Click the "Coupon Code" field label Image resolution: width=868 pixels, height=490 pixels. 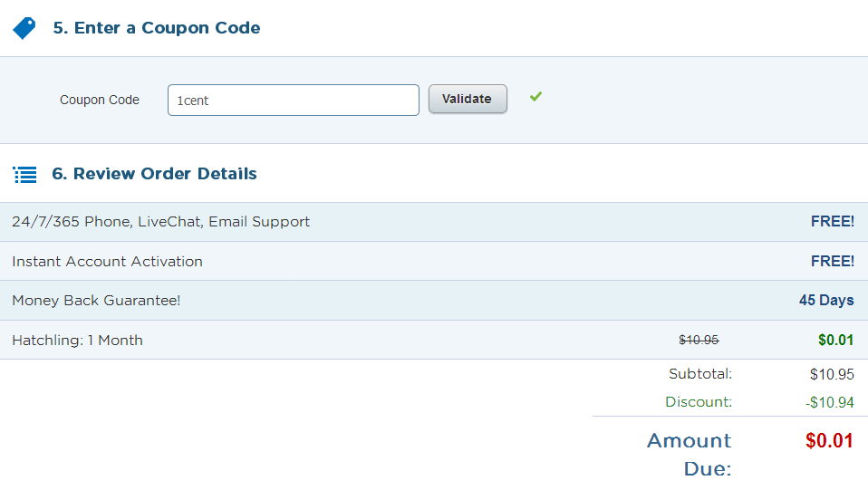click(100, 101)
